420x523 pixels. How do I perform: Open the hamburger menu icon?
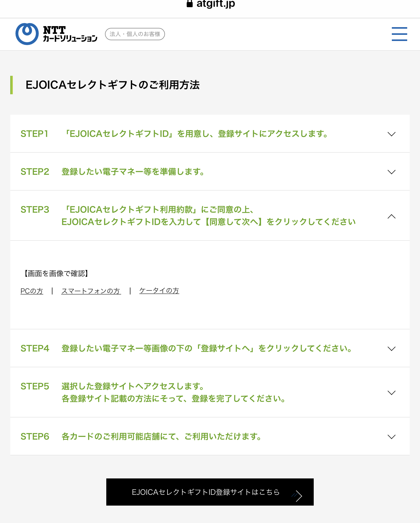[399, 34]
